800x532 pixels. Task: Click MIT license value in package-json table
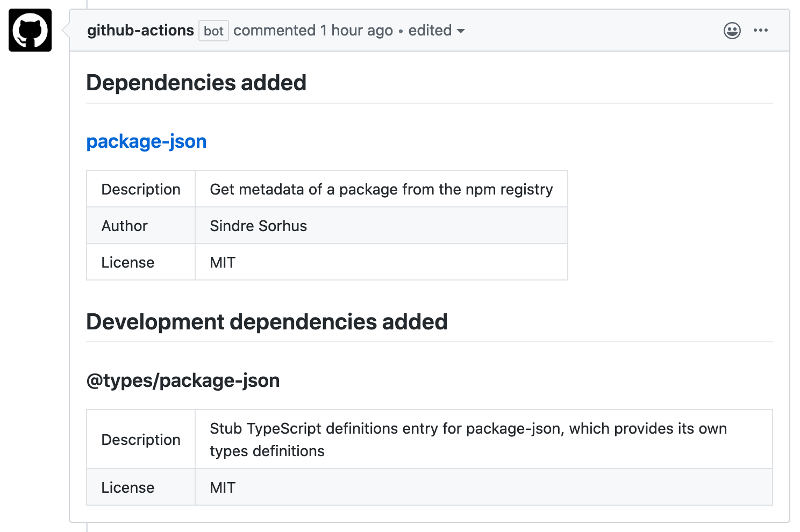tap(223, 262)
